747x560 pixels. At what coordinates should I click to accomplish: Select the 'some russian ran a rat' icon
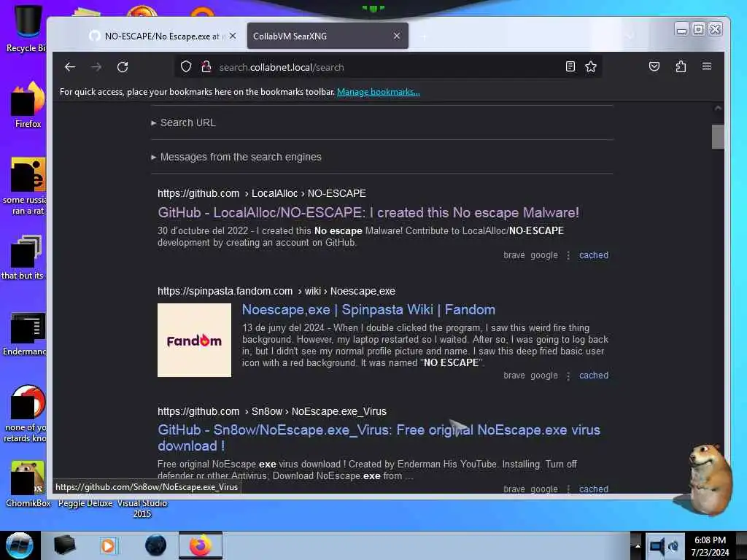[26, 186]
